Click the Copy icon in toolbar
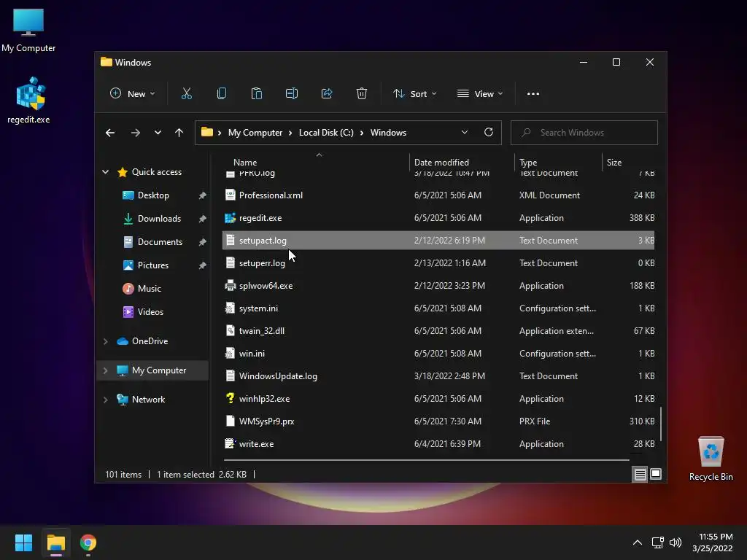Image resolution: width=747 pixels, height=560 pixels. 222,94
